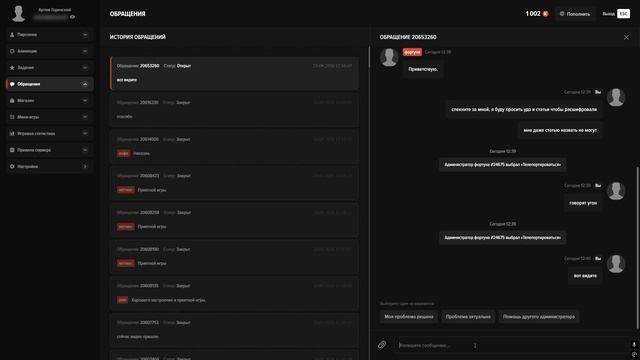Click the message input field
640x360 pixels.
pos(511,345)
